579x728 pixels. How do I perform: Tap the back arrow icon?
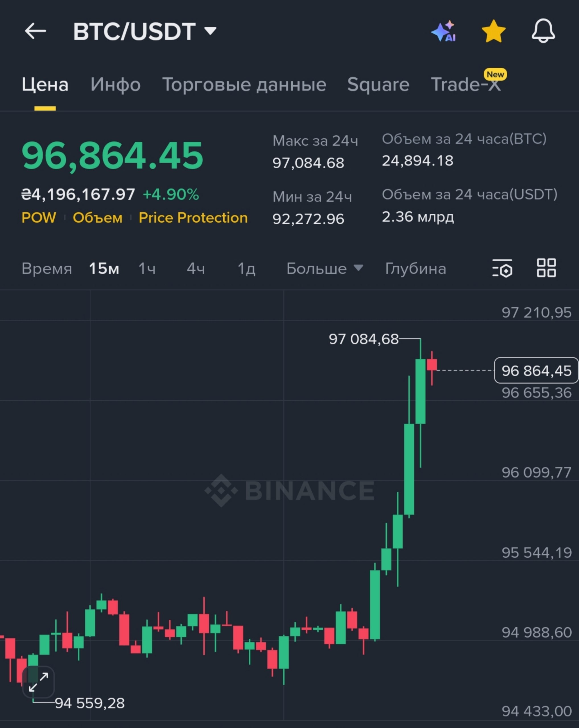pos(36,31)
